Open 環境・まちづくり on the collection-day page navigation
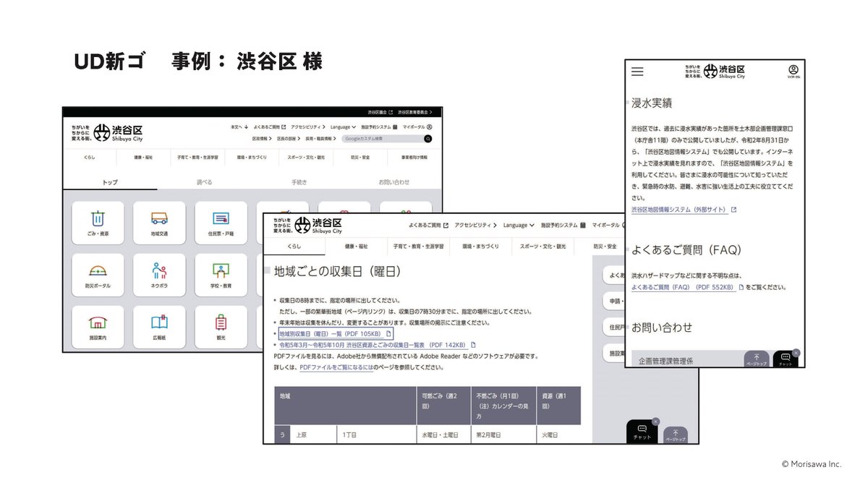This screenshot has height=488, width=868. click(x=481, y=247)
